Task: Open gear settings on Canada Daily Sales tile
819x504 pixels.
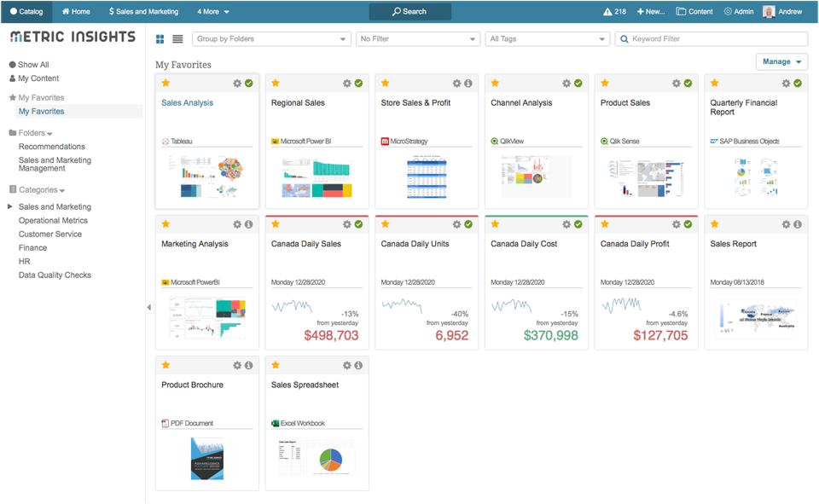Action: pyautogui.click(x=347, y=223)
